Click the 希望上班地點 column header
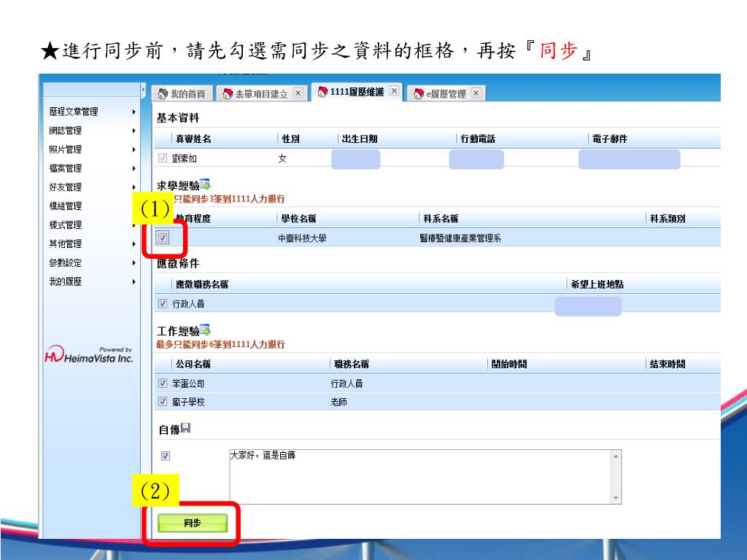 597,284
